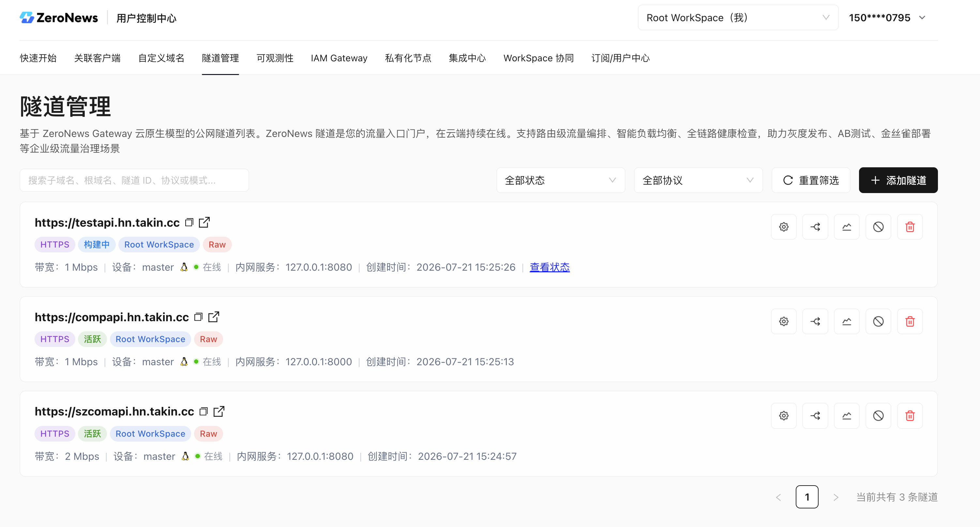Switch to the 可观测性 tab

coord(275,58)
